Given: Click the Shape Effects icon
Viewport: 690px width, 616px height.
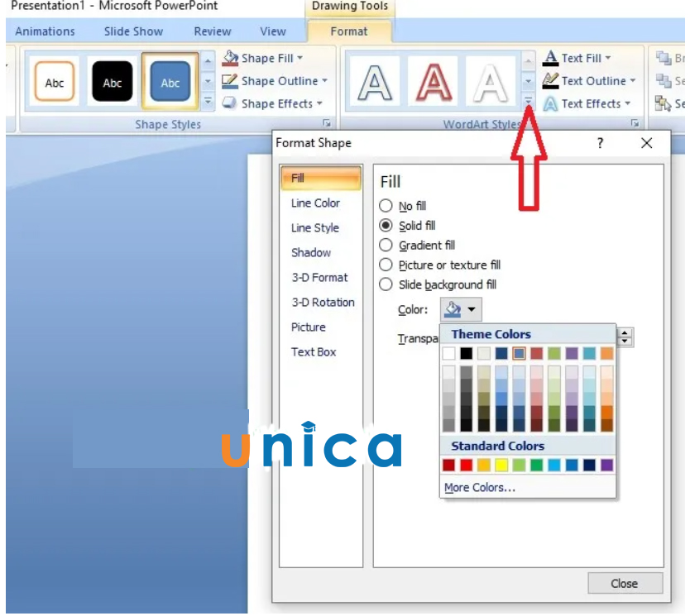Looking at the screenshot, I should pos(230,104).
